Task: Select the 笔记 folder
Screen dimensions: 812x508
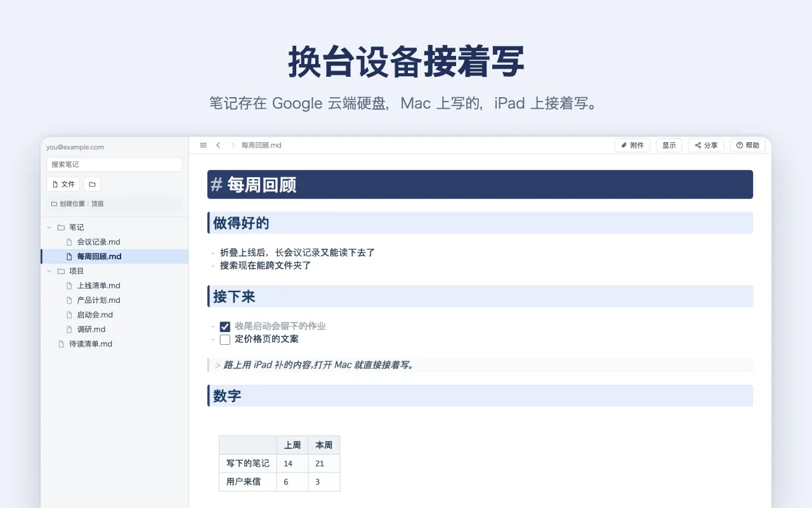Action: point(114,227)
